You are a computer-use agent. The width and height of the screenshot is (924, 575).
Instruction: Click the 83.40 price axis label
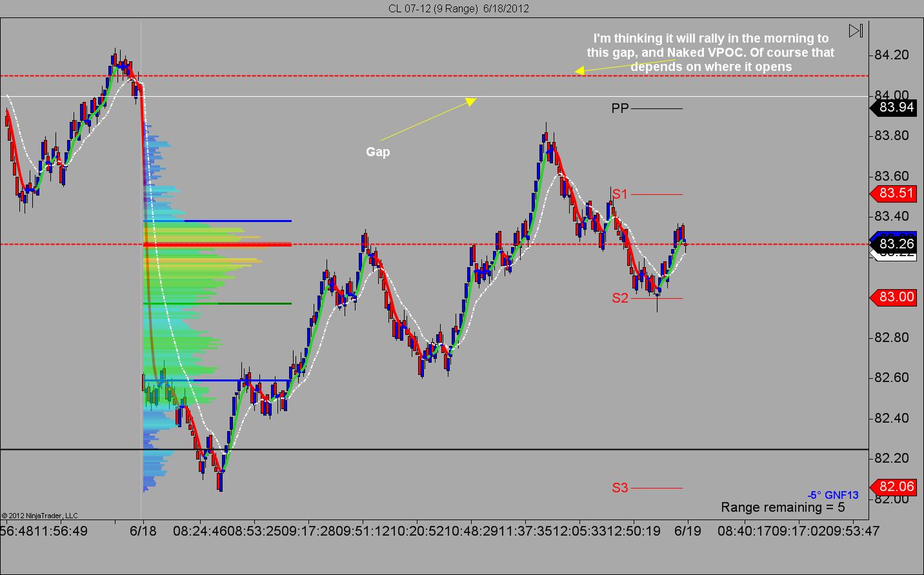[891, 216]
